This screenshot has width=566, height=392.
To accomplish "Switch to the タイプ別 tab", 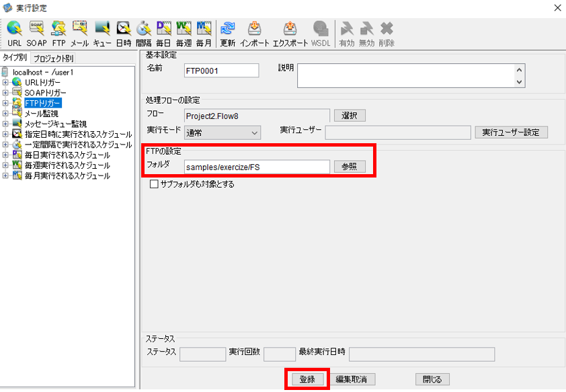I will pos(15,57).
